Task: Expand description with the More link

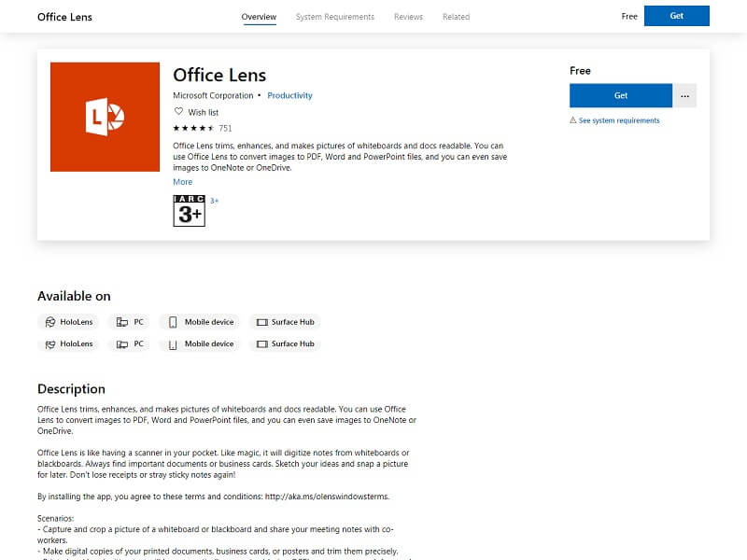Action: [182, 182]
